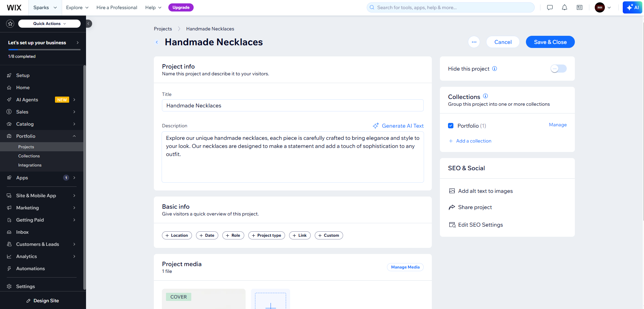Viewport: 644px width, 309px height.
Task: Open the account avatar menu
Action: [603, 7]
